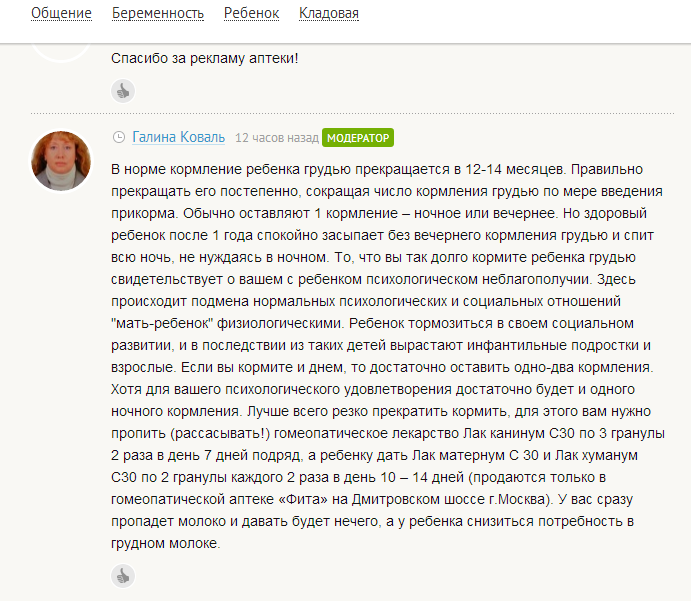
Task: Click the "12 часов назад" timestamp
Action: pos(276,138)
